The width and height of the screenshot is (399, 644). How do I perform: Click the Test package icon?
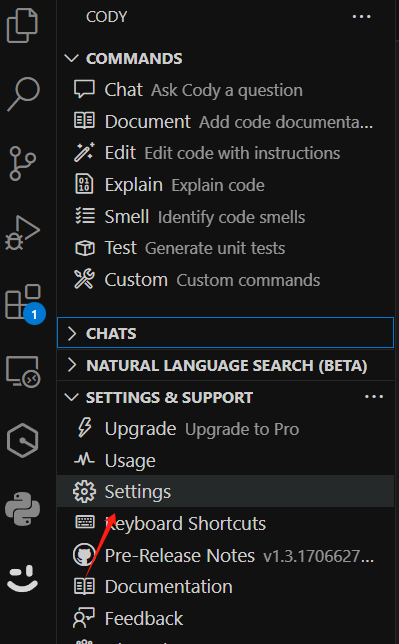tap(85, 248)
